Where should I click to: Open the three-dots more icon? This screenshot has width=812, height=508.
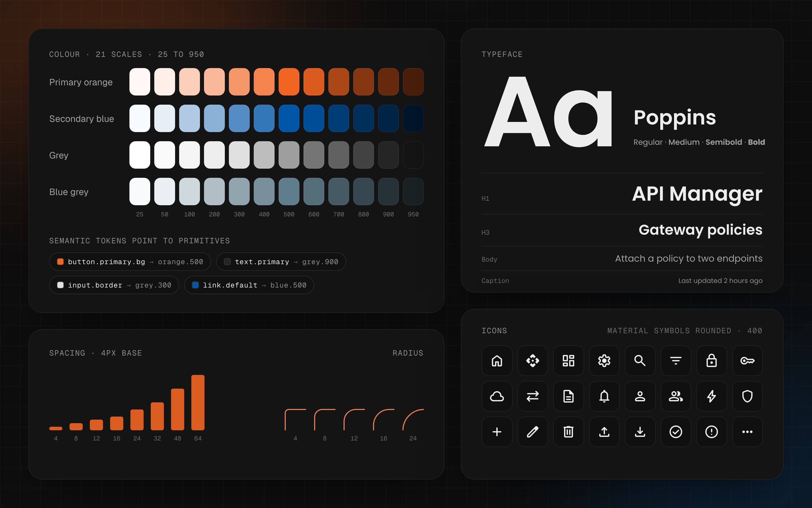[747, 432]
